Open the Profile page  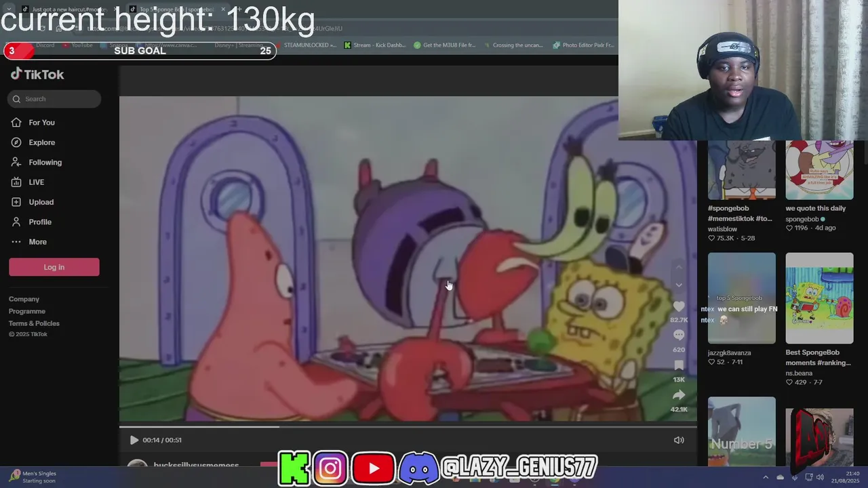pyautogui.click(x=40, y=222)
